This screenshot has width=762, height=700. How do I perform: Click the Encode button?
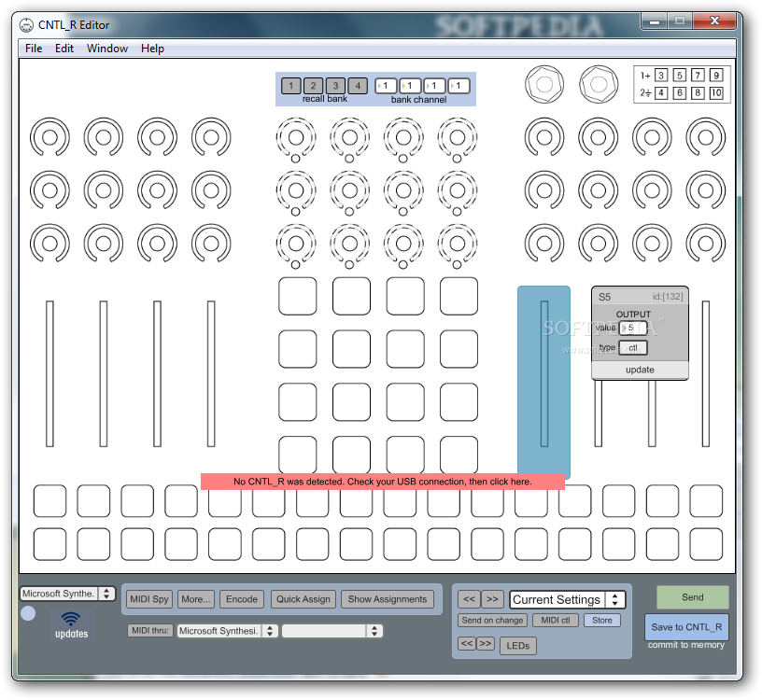tap(242, 599)
